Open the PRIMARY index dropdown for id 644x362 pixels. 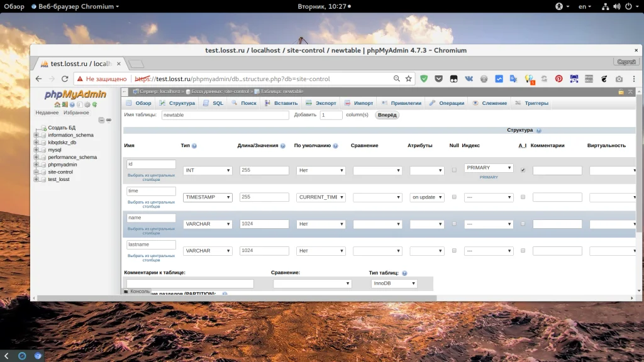[x=489, y=168]
